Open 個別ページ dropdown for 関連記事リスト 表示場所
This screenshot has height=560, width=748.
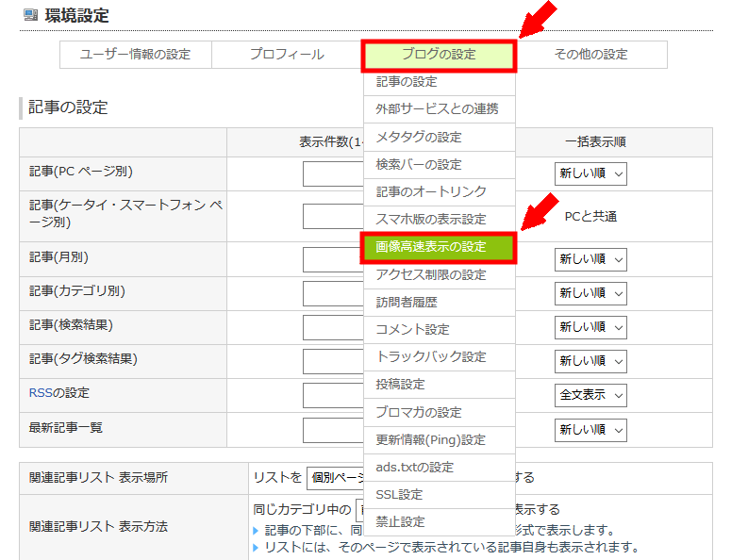[x=336, y=478]
